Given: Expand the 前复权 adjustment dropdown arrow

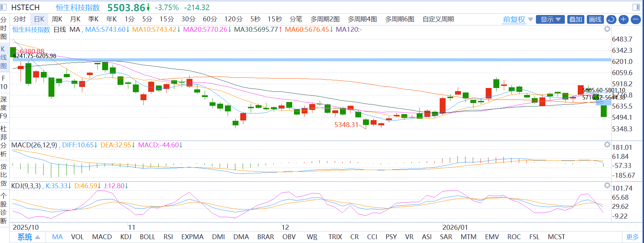Looking at the screenshot, I should point(531,20).
